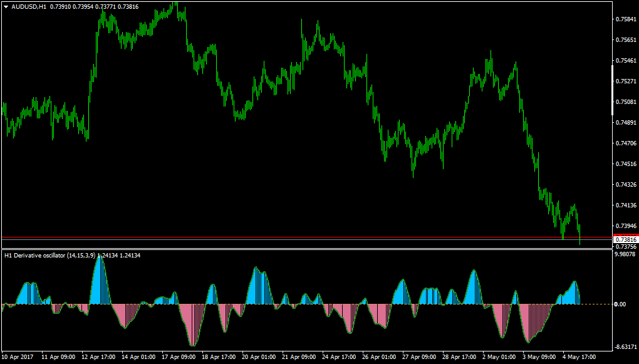Click the H1 Derivative oscillator indicator label
The image size is (639, 364).
[x=49, y=256]
